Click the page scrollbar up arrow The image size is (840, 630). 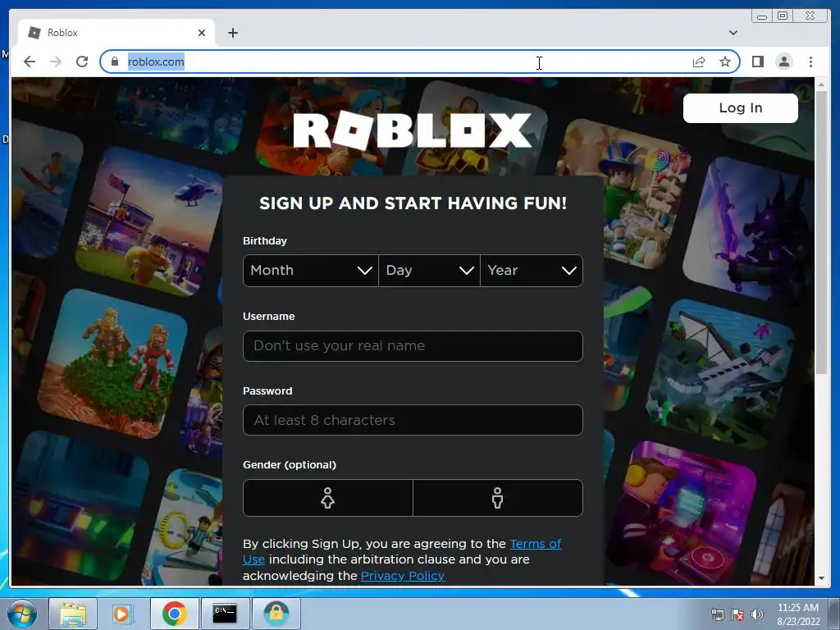(821, 84)
